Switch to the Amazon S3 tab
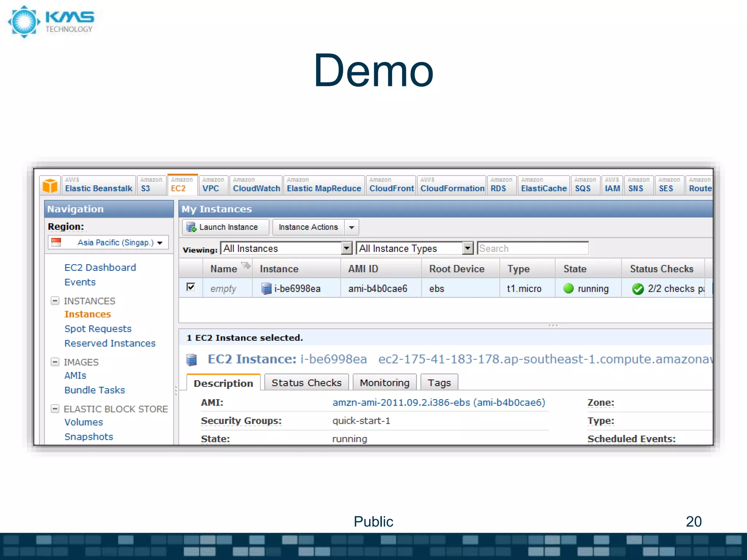Viewport: 747px width, 560px height. tap(151, 185)
